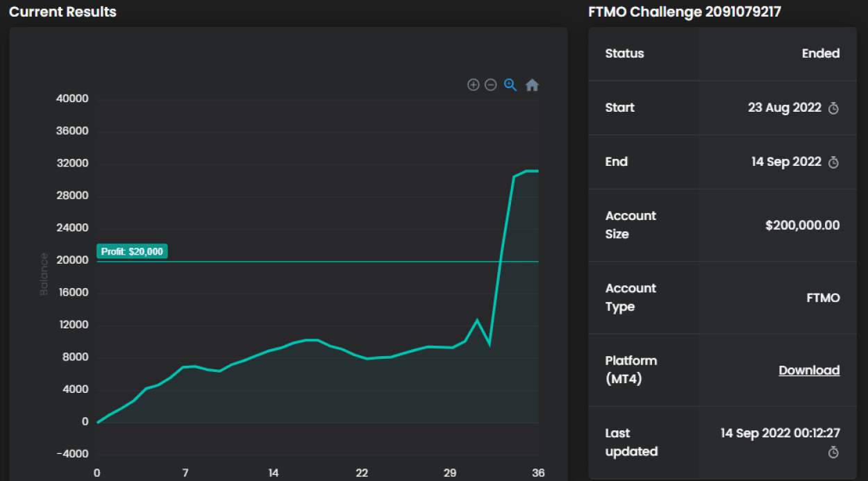Click the $200,000.00 account size value
Viewport: 868px width, 481px height.
tap(802, 225)
